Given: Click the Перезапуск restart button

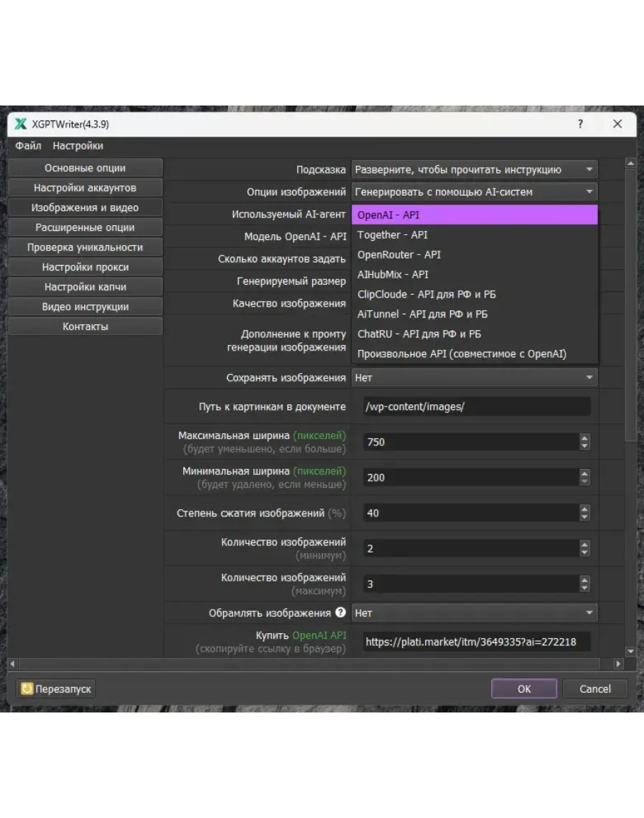Looking at the screenshot, I should pyautogui.click(x=56, y=689).
